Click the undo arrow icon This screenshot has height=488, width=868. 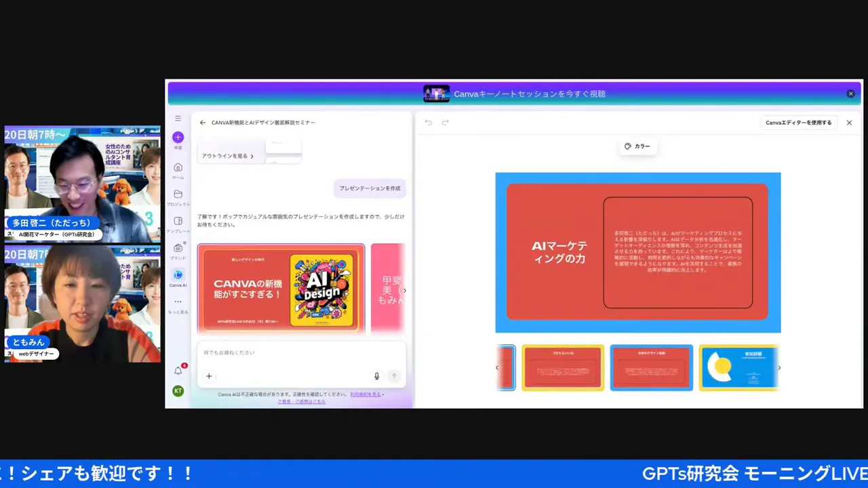(x=428, y=122)
